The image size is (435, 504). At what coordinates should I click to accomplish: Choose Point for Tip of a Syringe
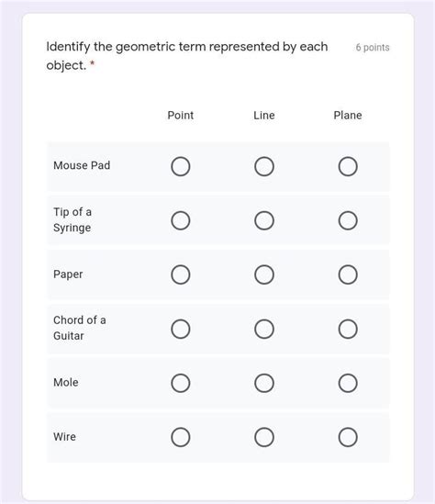click(x=181, y=220)
